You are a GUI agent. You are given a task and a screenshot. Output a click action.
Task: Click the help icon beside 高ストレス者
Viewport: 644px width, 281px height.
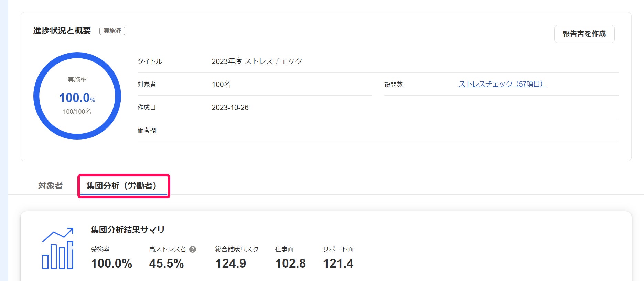[x=193, y=249]
